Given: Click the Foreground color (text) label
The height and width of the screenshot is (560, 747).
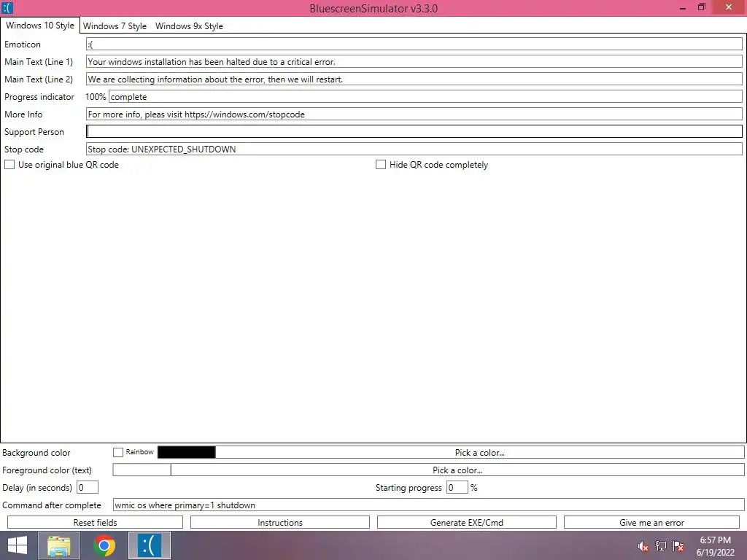Looking at the screenshot, I should (47, 470).
